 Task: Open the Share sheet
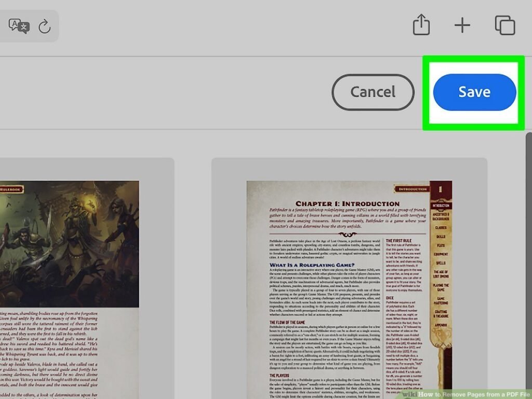(x=421, y=25)
